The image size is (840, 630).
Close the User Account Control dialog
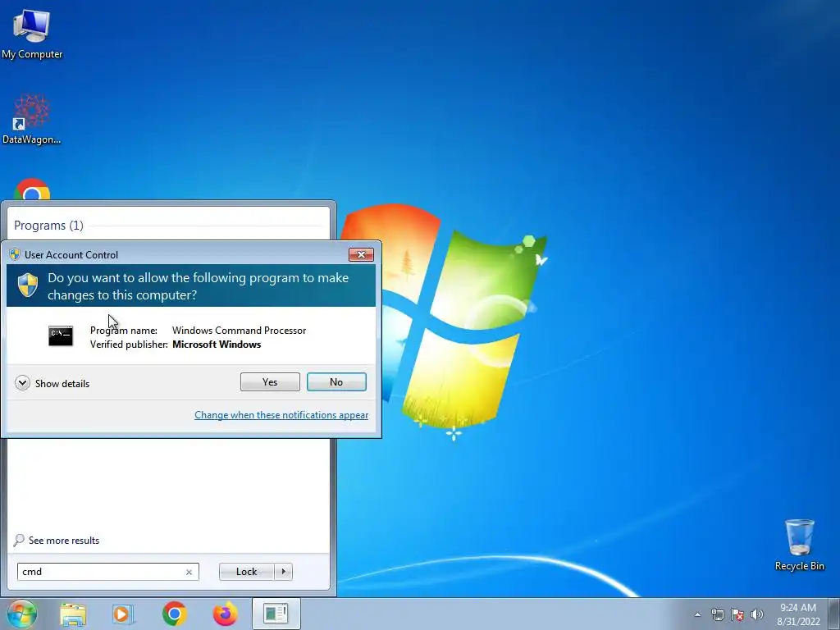click(x=361, y=254)
